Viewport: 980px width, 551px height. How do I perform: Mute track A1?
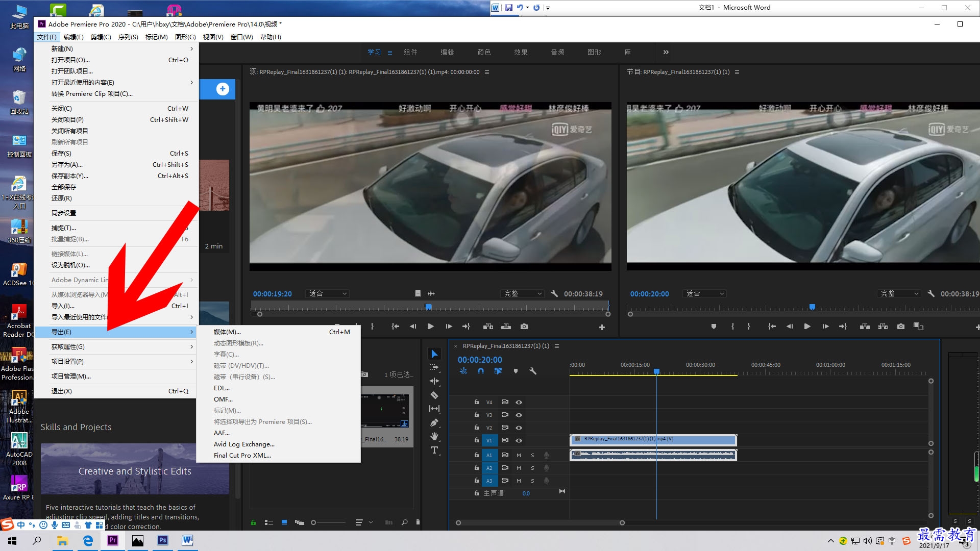519,455
